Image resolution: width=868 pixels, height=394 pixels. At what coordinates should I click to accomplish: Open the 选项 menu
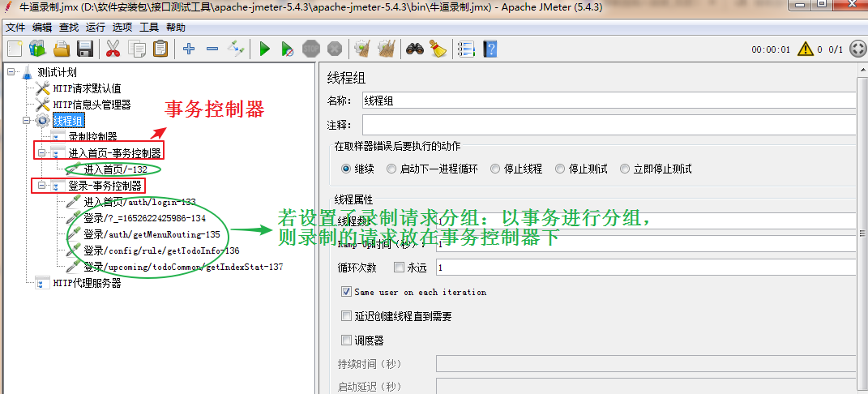click(122, 27)
